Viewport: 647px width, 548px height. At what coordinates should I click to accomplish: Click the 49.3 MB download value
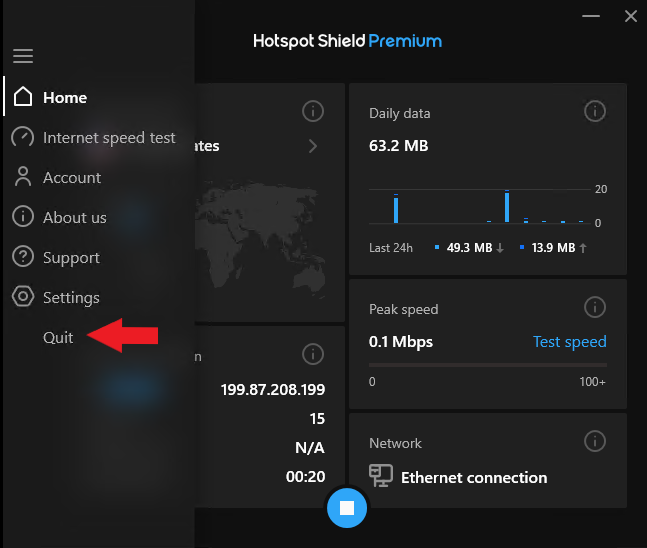click(470, 248)
